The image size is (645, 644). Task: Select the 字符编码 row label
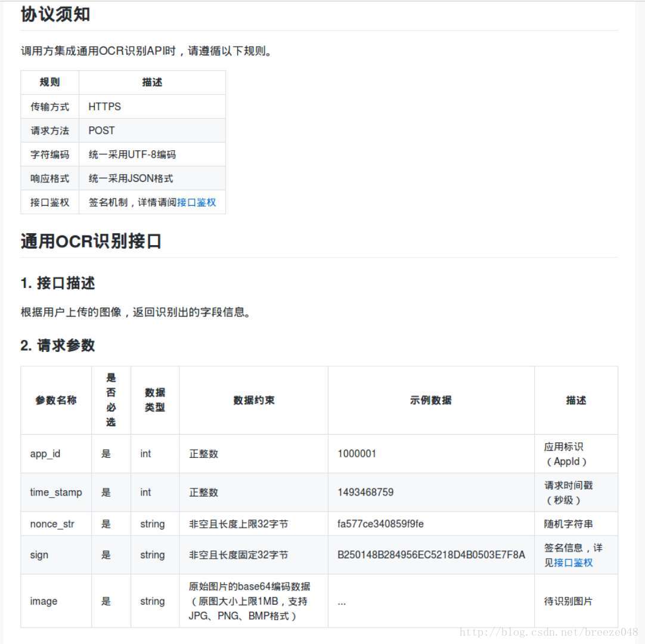49,154
